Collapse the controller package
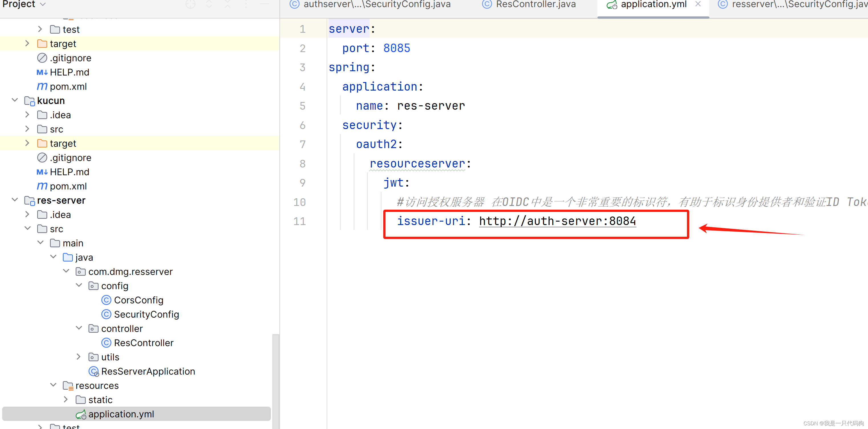 click(79, 328)
